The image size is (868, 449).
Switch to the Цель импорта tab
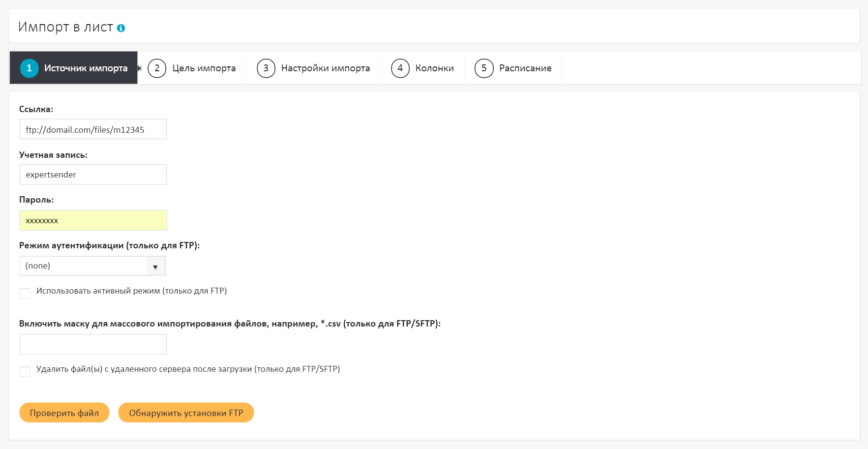click(204, 68)
